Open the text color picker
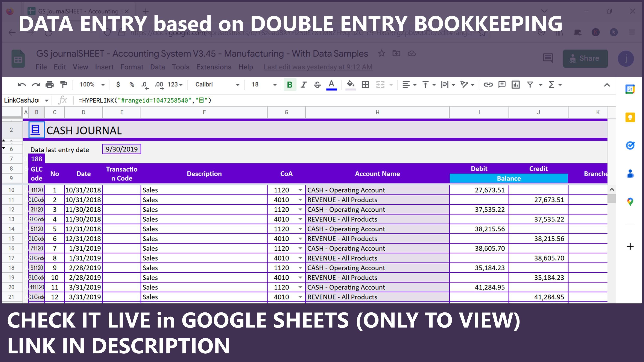Image resolution: width=644 pixels, height=362 pixels. tap(331, 85)
